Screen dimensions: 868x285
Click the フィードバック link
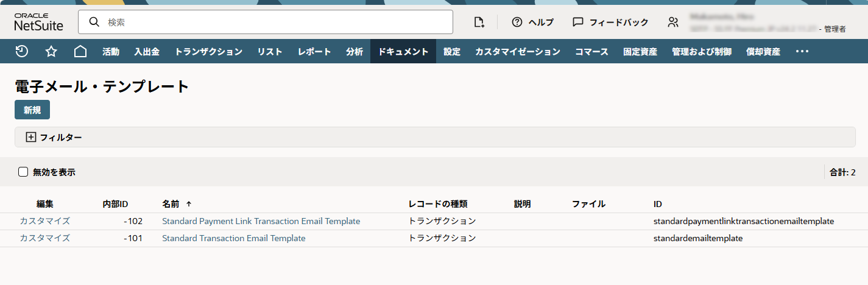(x=619, y=22)
